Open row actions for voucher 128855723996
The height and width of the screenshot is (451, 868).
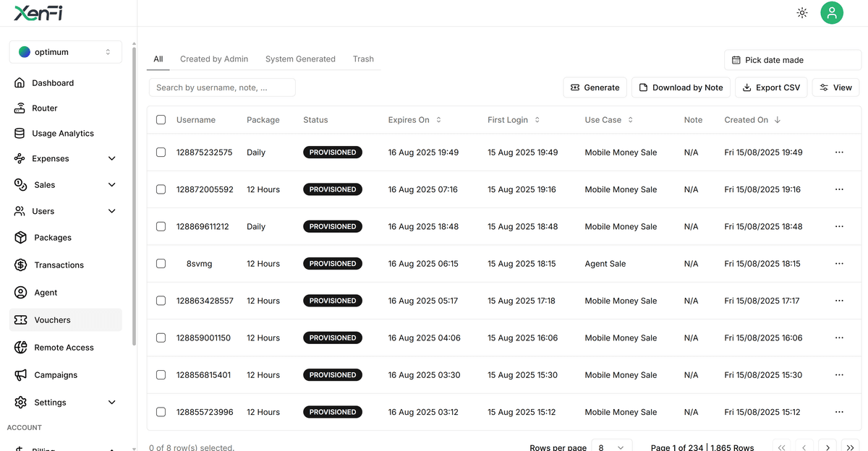pos(839,412)
